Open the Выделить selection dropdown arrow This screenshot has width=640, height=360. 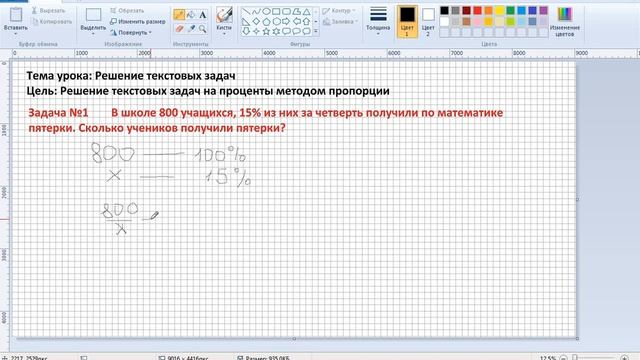[93, 34]
